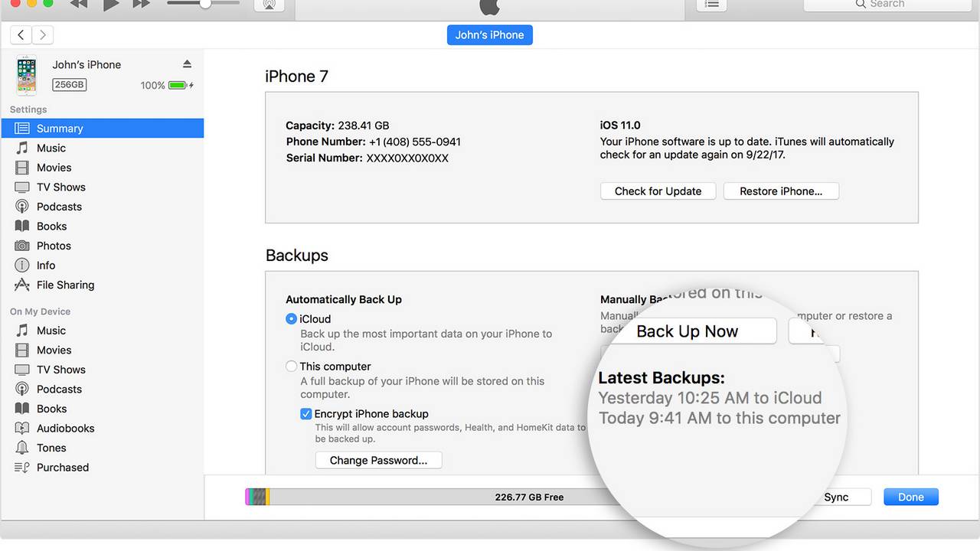
Task: Adjust the volume slider knob
Action: (x=205, y=4)
